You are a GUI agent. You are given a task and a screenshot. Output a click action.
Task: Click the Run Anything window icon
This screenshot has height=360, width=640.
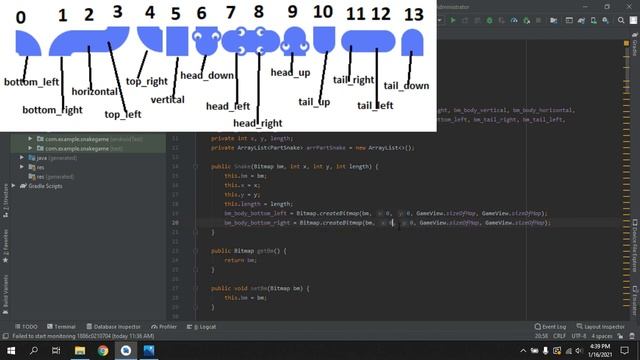pos(569,20)
